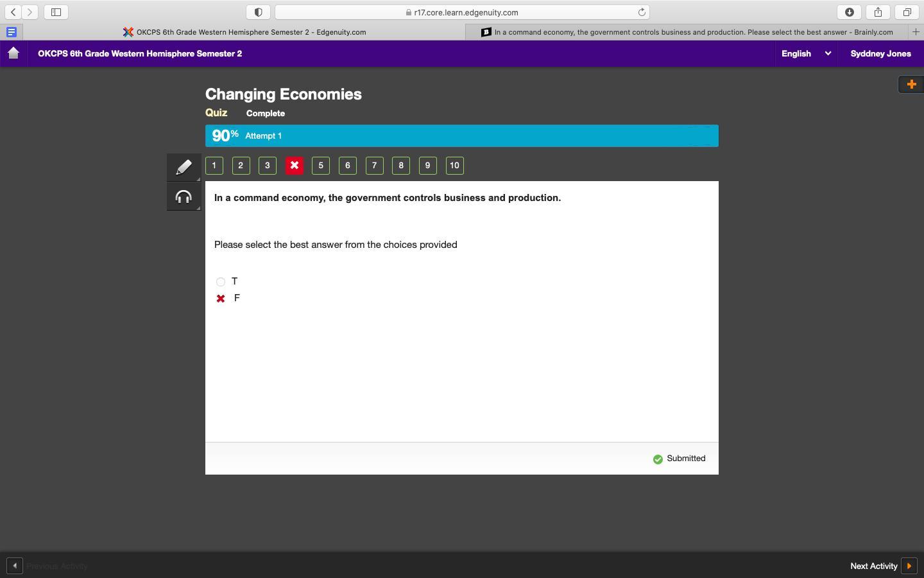Go to question 2

(241, 166)
